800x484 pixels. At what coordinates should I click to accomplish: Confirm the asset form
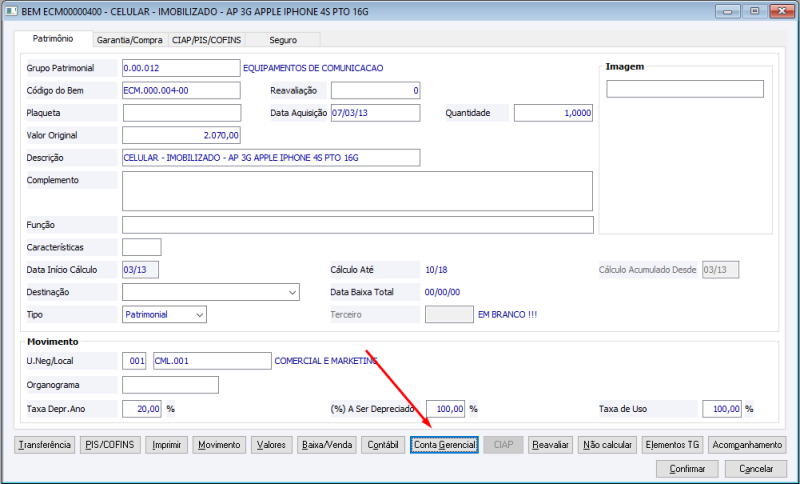tap(687, 469)
